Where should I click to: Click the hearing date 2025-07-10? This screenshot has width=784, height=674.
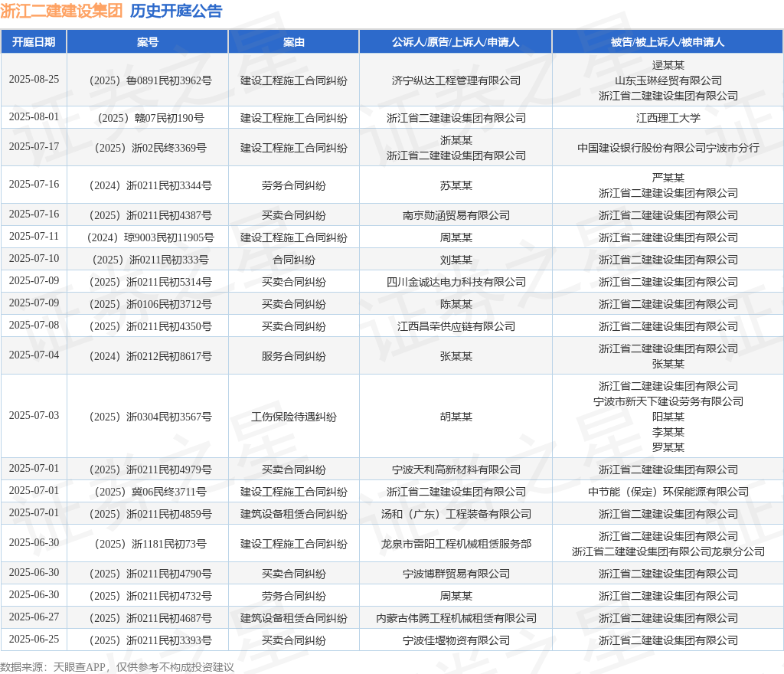[34, 259]
